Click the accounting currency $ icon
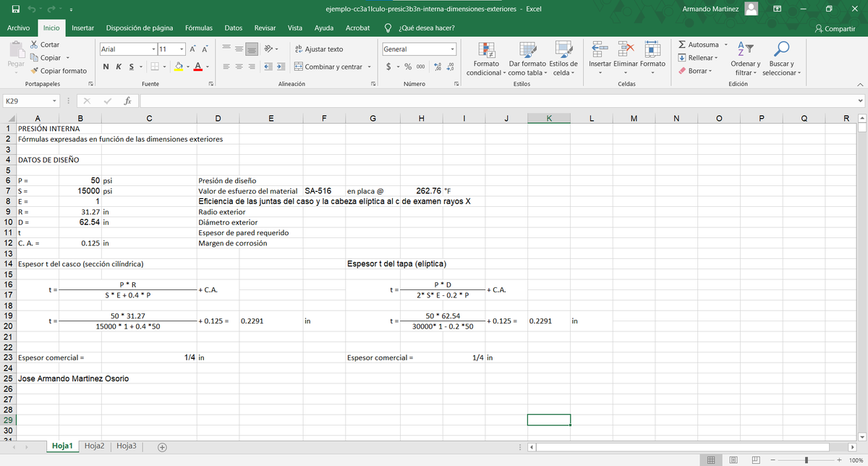The height and width of the screenshot is (466, 868). tap(389, 67)
